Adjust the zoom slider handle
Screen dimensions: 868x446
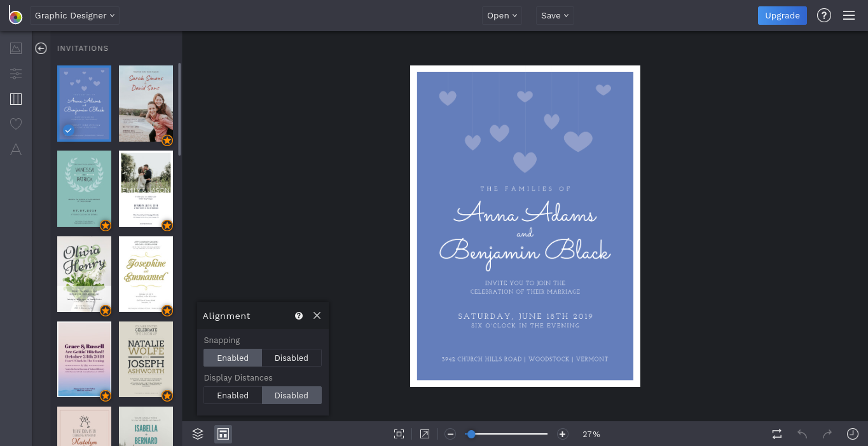(471, 435)
